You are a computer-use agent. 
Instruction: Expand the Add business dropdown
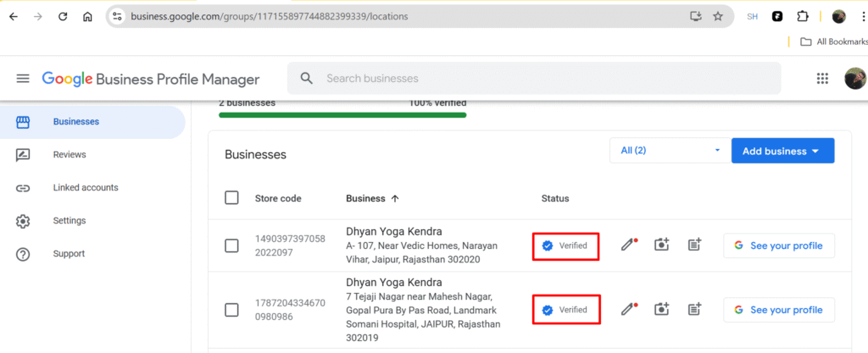tap(782, 151)
